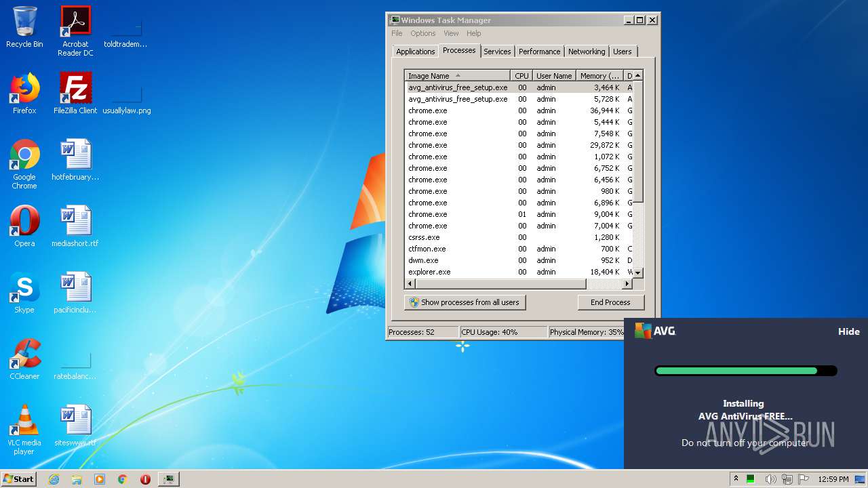The width and height of the screenshot is (868, 488).
Task: Activate Task Manager taskbar button
Action: tap(168, 479)
